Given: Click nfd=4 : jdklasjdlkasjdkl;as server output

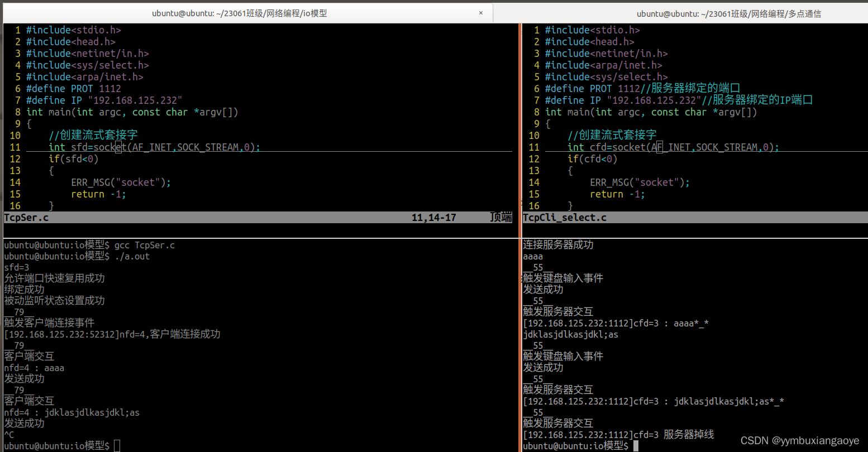Looking at the screenshot, I should [x=72, y=412].
